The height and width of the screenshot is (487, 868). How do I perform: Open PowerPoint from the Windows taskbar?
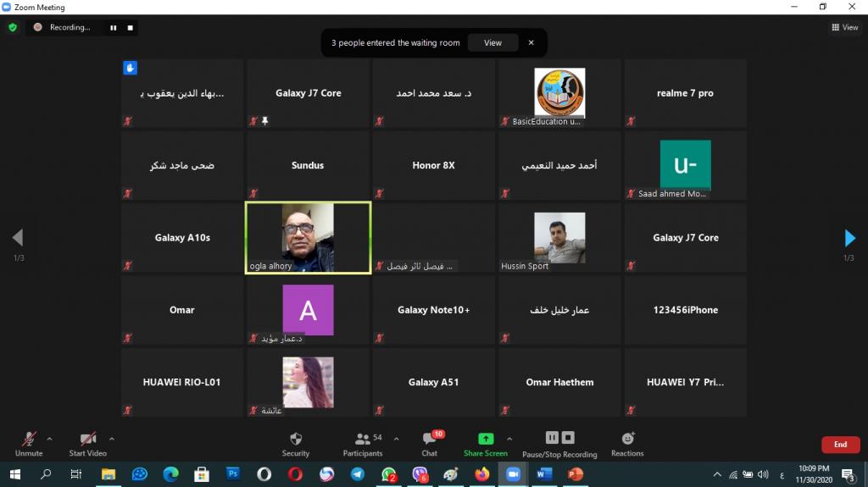(575, 474)
